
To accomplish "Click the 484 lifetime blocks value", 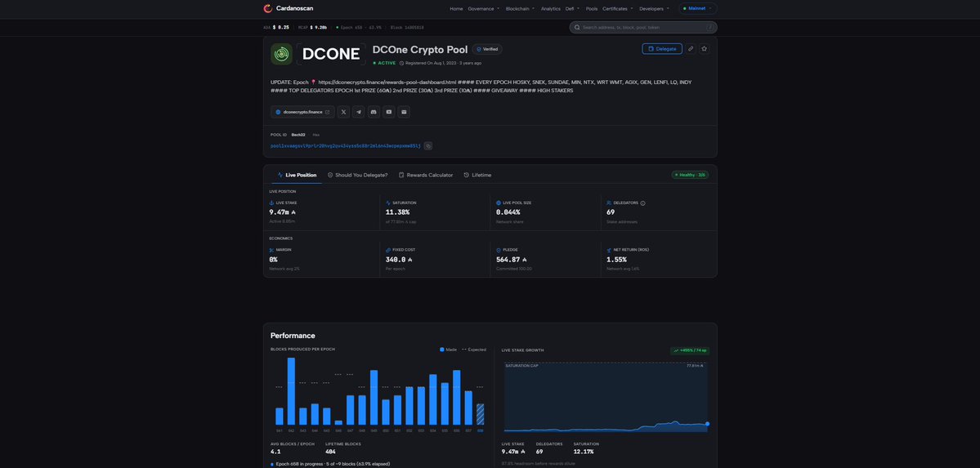I will click(x=331, y=451).
